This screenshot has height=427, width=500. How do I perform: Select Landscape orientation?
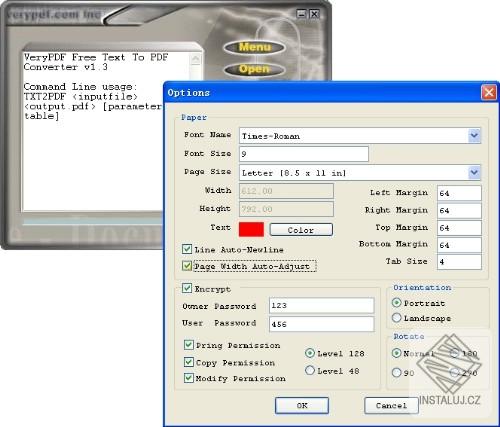[396, 318]
